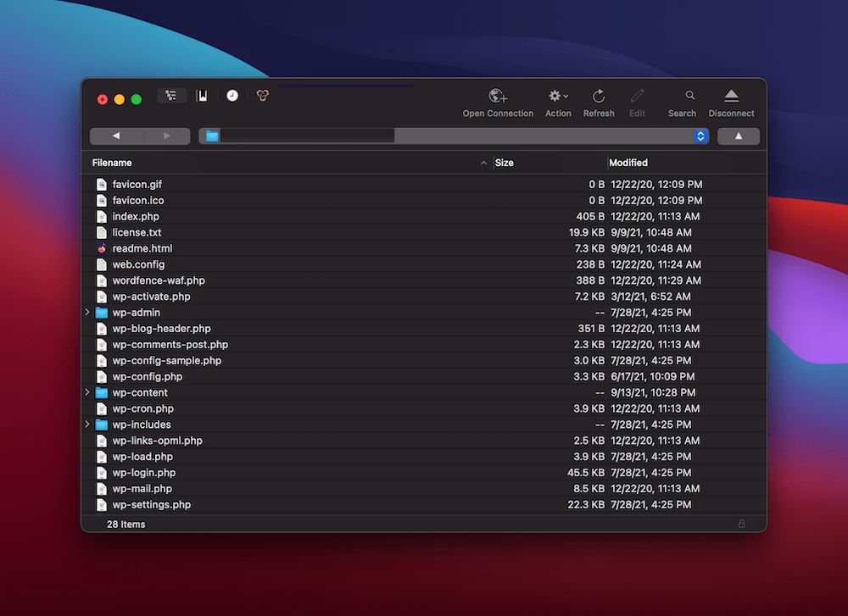Click the folder icon in the path bar
Image resolution: width=848 pixels, height=616 pixels.
tap(212, 136)
